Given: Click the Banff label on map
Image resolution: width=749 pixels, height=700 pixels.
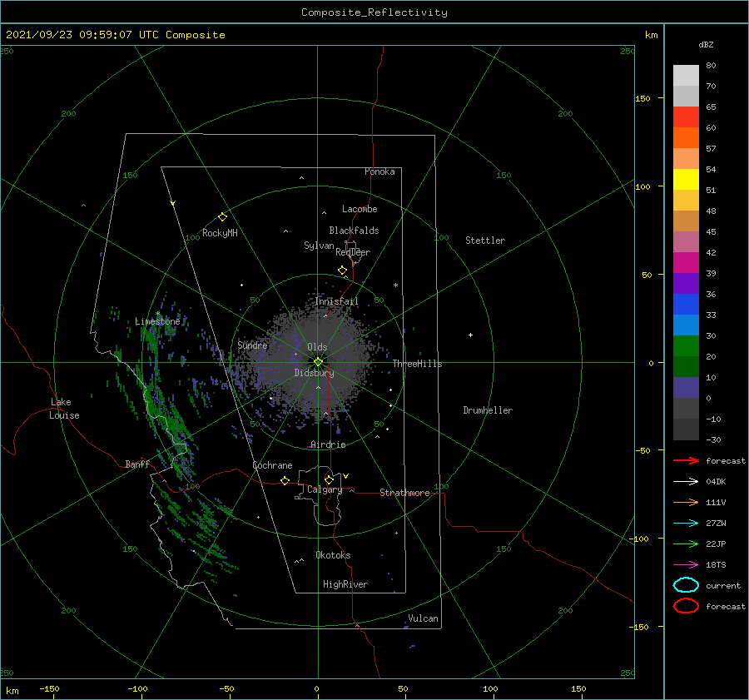Looking at the screenshot, I should pos(137,464).
